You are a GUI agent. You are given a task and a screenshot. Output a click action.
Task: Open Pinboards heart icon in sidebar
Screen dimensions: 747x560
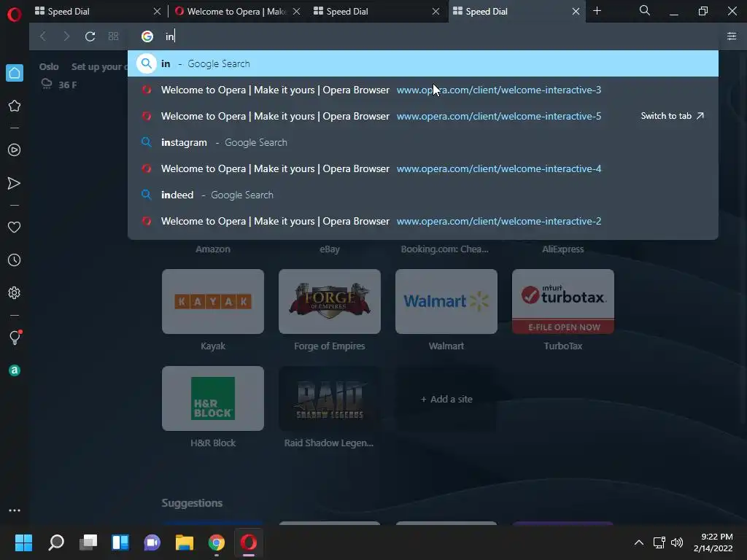coord(15,227)
